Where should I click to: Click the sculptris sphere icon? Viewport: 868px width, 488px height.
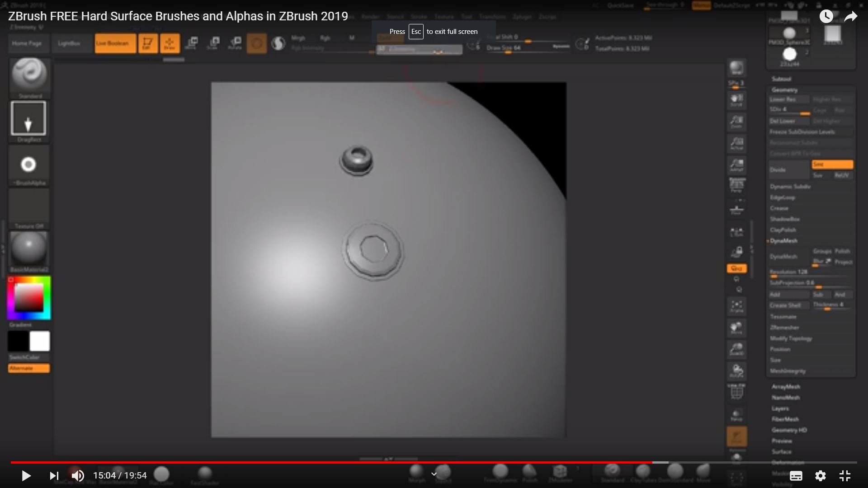pos(278,43)
